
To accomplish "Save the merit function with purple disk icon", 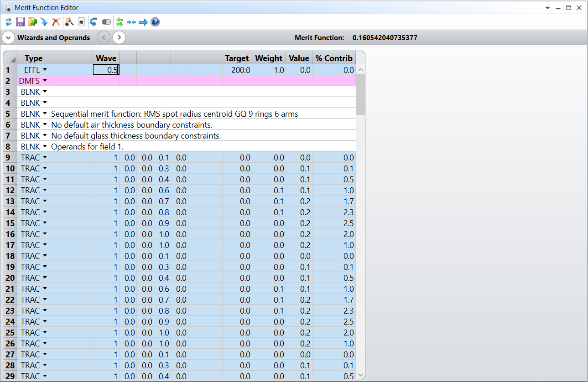I will 21,22.
